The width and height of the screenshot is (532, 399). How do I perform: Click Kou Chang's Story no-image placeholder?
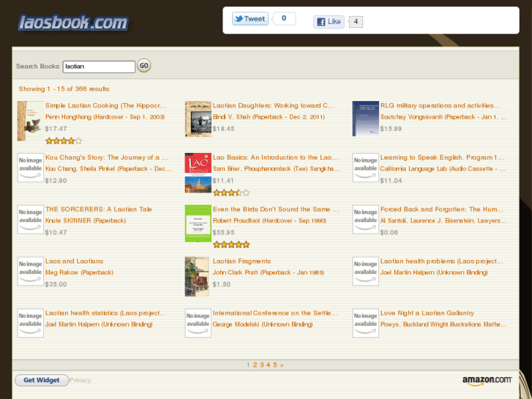(31, 168)
